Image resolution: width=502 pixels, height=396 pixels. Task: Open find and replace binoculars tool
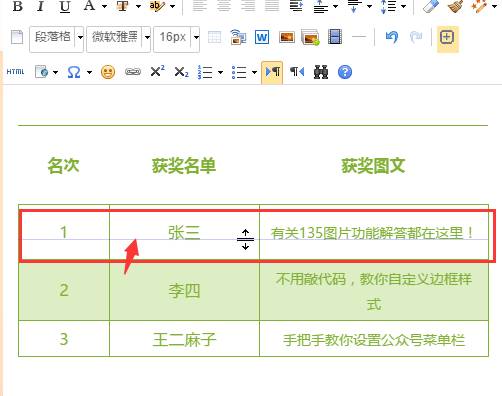tap(321, 72)
